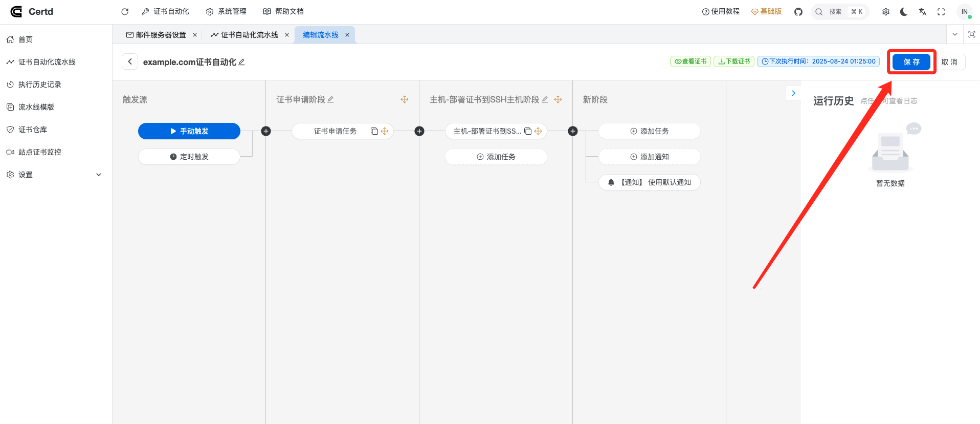Close the 证书自动化流水线 tab
Image resolution: width=980 pixels, height=424 pixels.
[287, 35]
